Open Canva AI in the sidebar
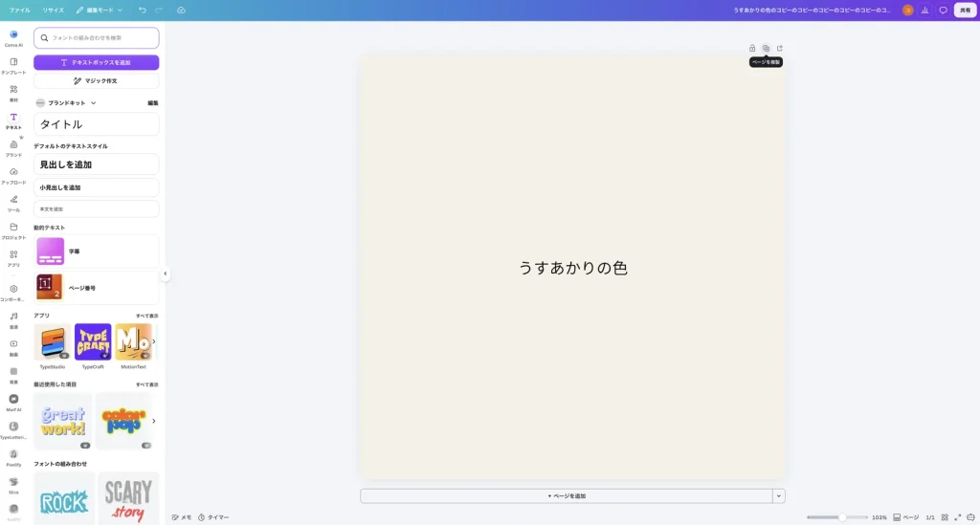Viewport: 980px width, 525px height. tap(13, 38)
